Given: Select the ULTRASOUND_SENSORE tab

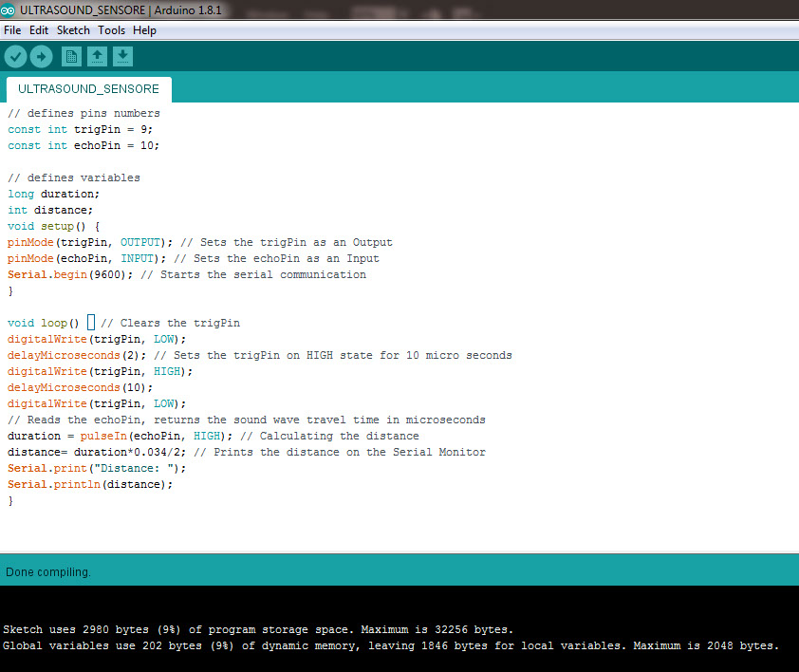Looking at the screenshot, I should coord(88,89).
